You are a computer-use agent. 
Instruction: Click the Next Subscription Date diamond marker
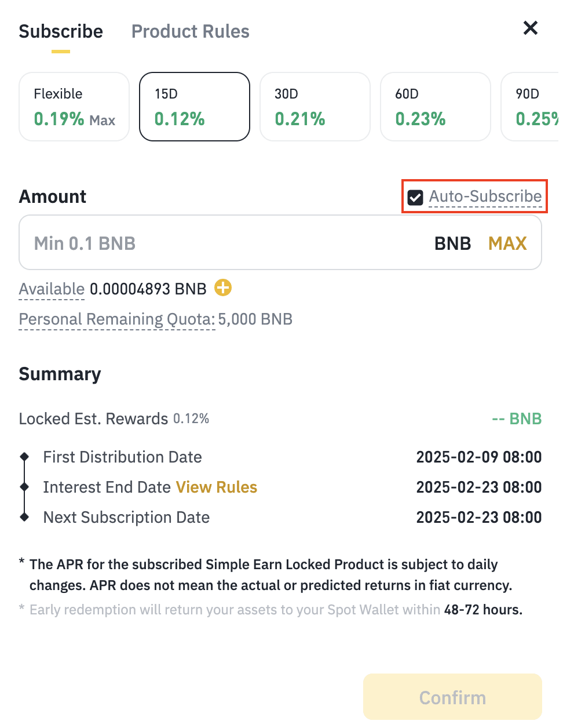[24, 516]
